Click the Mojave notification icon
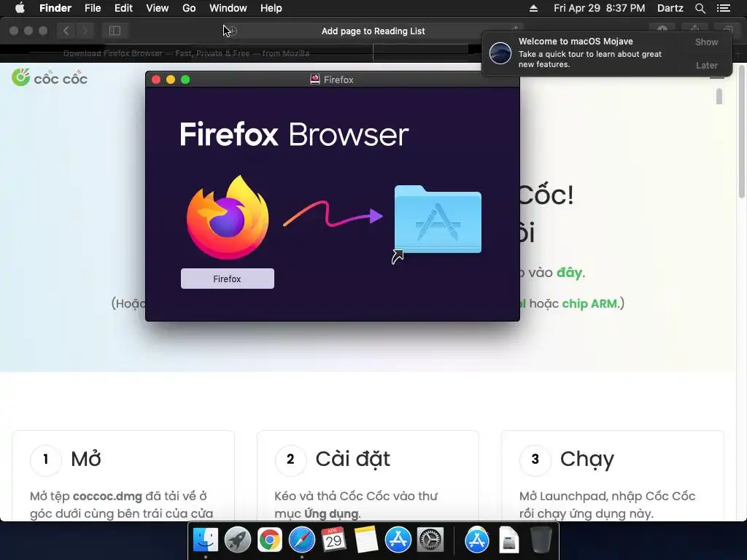Screen dimensions: 747x560 click(500, 52)
